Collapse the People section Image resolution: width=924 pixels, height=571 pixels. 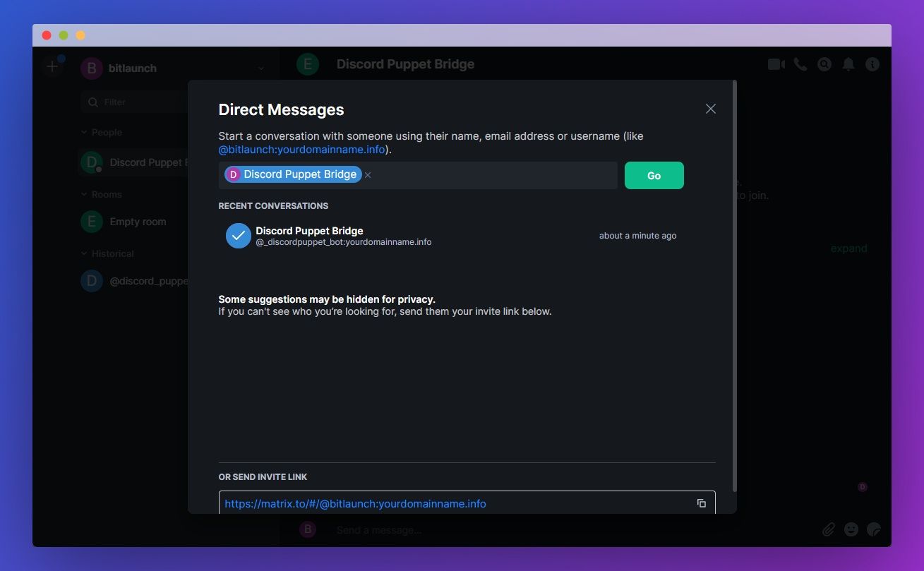tap(101, 132)
